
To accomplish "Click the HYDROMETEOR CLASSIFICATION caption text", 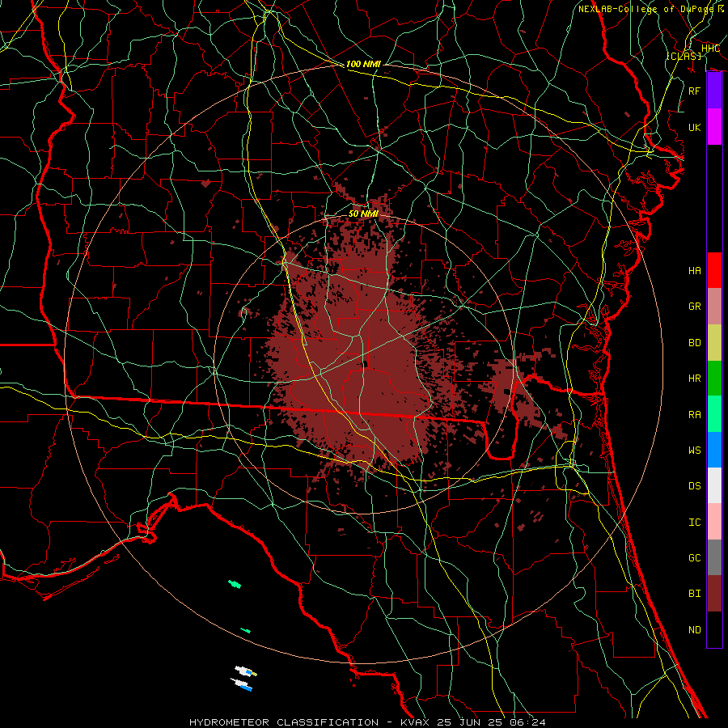I will [284, 722].
